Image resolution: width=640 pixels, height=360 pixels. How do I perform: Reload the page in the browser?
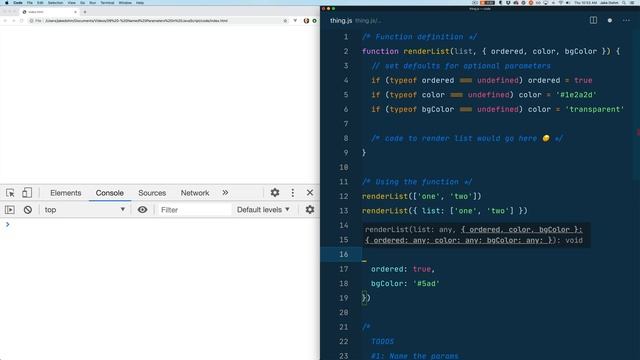(22, 20)
